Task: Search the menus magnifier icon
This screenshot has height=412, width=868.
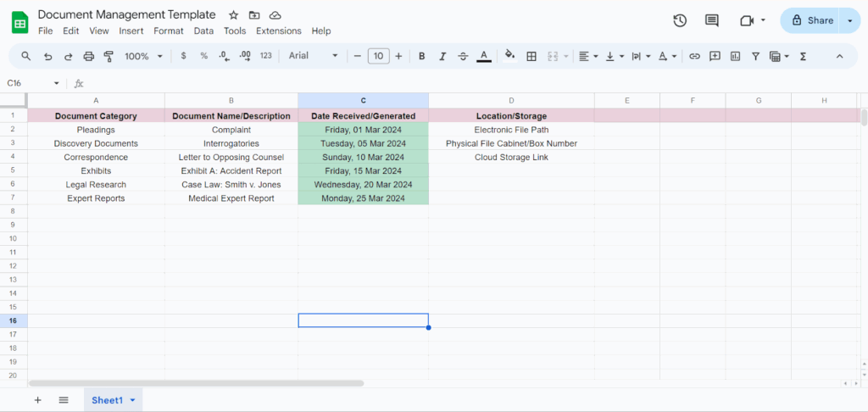Action: (x=26, y=56)
